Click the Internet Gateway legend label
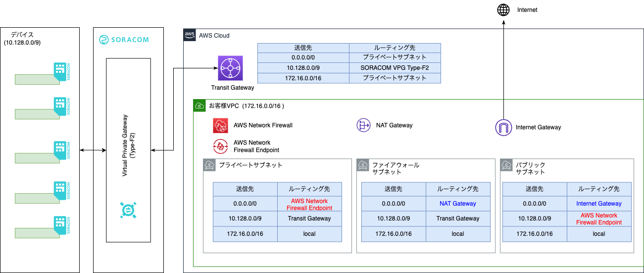644x273 pixels. tap(539, 127)
